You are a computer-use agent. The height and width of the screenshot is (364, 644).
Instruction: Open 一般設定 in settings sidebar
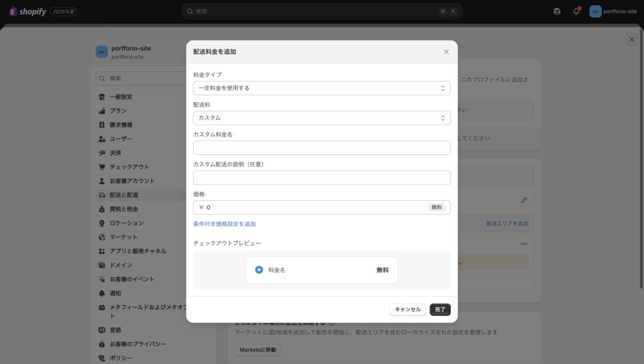[121, 97]
